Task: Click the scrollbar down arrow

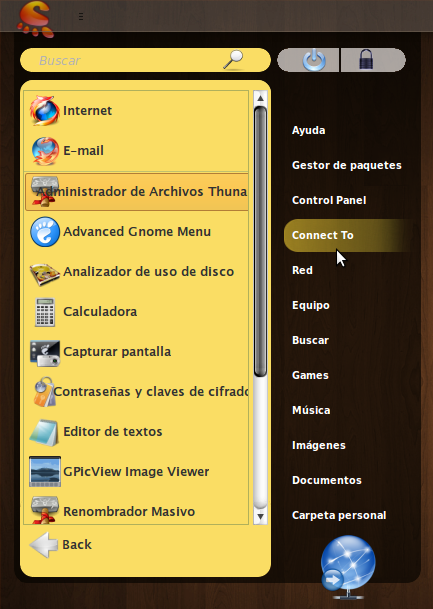Action: point(260,517)
